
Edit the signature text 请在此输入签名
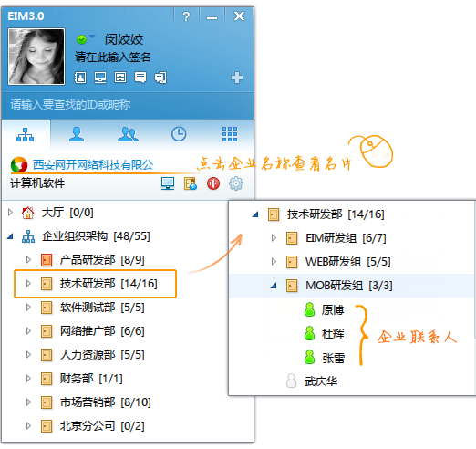point(113,57)
